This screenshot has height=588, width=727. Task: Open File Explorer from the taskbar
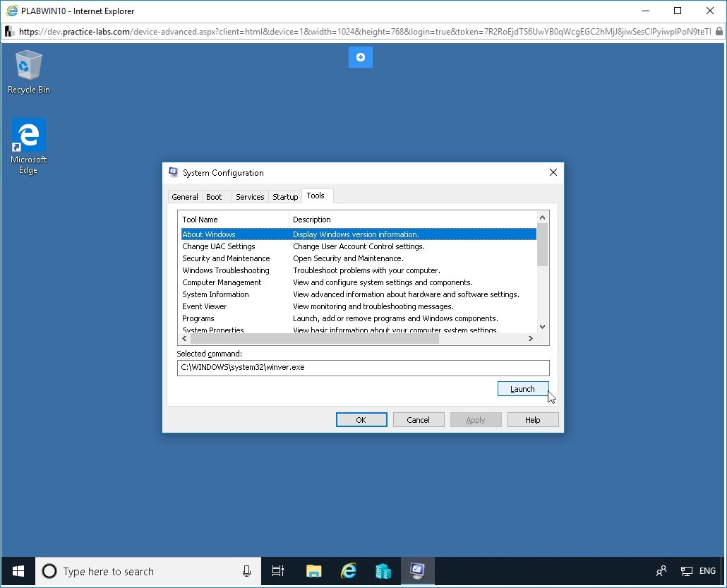314,571
